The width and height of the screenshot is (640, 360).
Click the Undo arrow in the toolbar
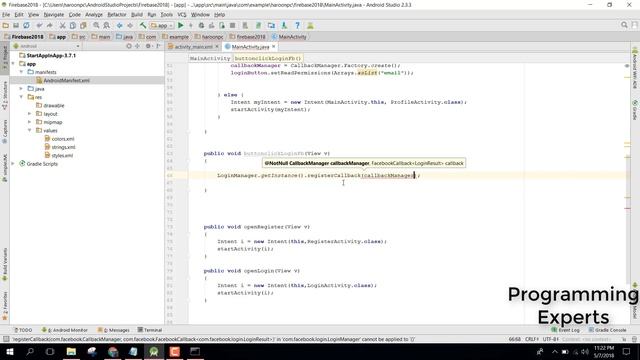pos(39,25)
